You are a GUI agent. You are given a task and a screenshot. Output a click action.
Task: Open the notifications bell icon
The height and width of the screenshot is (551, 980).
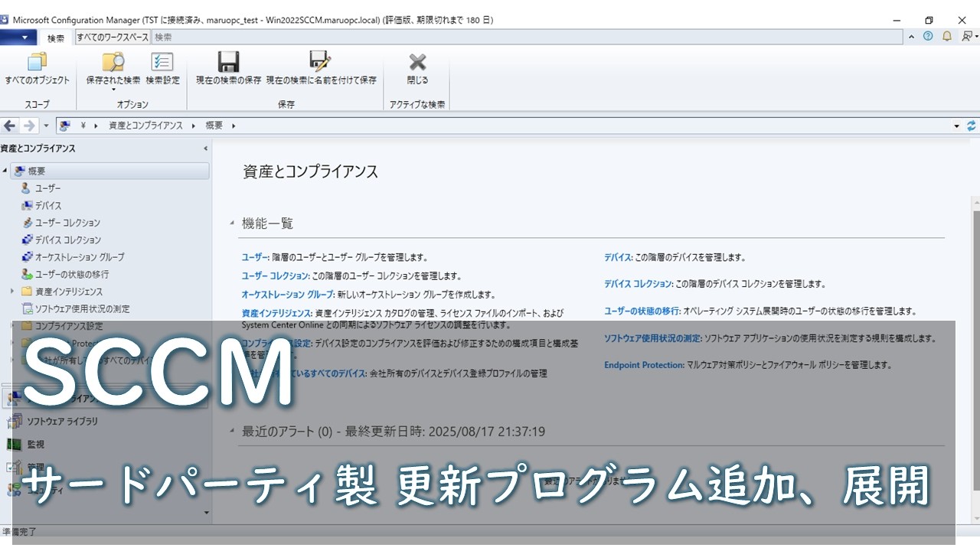947,36
